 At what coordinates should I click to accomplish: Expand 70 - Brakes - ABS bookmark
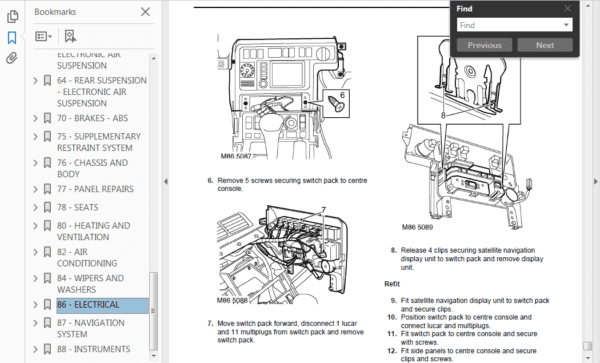point(35,118)
